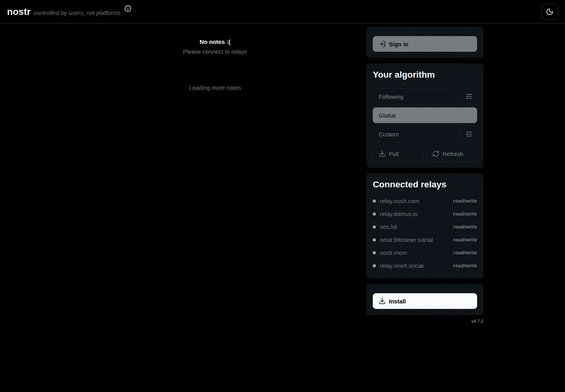Click the Install button
Image resolution: width=565 pixels, height=392 pixels.
[425, 301]
